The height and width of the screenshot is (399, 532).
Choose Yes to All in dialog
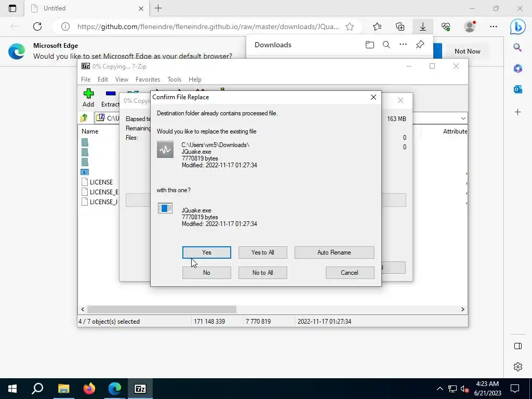pos(262,252)
